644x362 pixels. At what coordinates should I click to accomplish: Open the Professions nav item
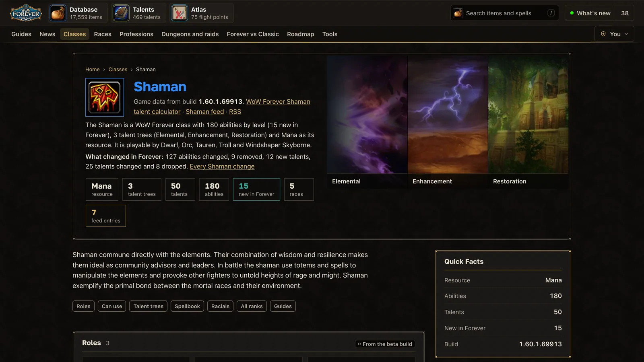(x=136, y=34)
